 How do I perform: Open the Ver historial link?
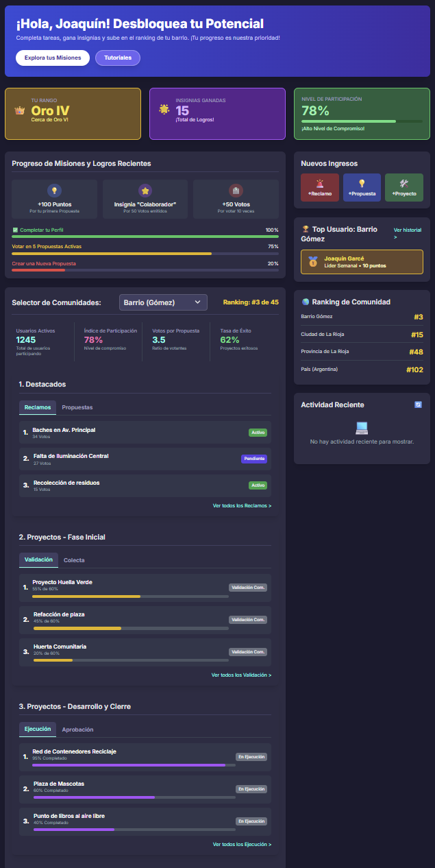click(x=408, y=234)
